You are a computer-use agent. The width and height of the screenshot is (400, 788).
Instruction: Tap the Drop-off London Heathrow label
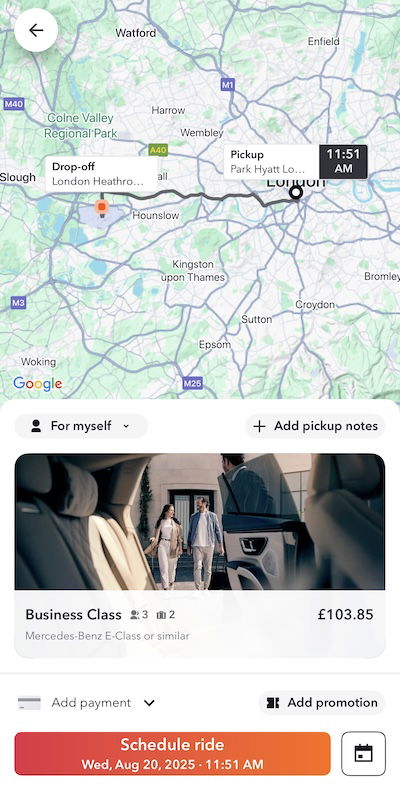tap(101, 174)
